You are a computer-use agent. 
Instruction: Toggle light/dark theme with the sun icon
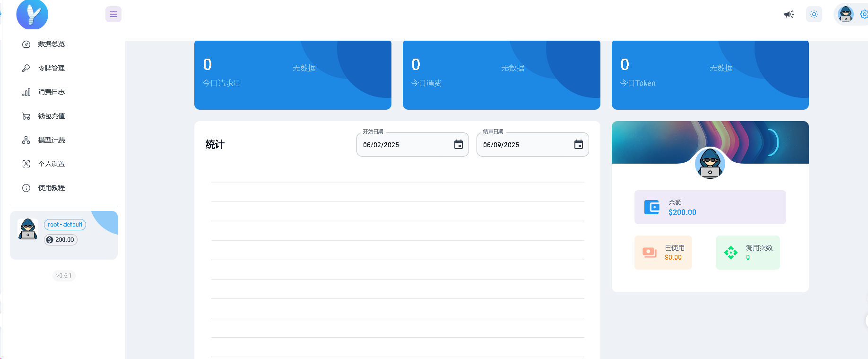pos(814,14)
